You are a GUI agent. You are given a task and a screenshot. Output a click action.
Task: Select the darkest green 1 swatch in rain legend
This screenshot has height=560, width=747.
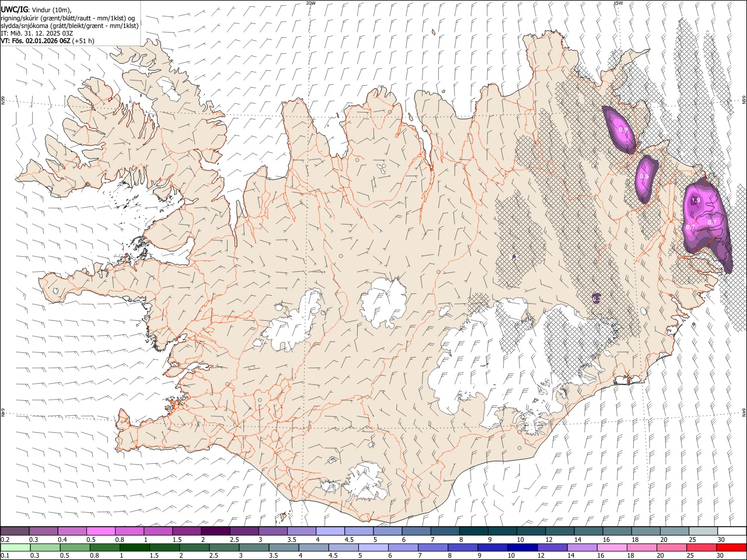(134, 547)
